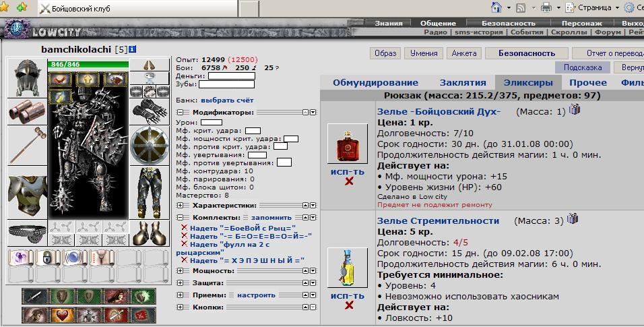Use Зелье -Бойцовский Дух- via исп-ть link
Screen dimensions: 644x327
tap(348, 171)
